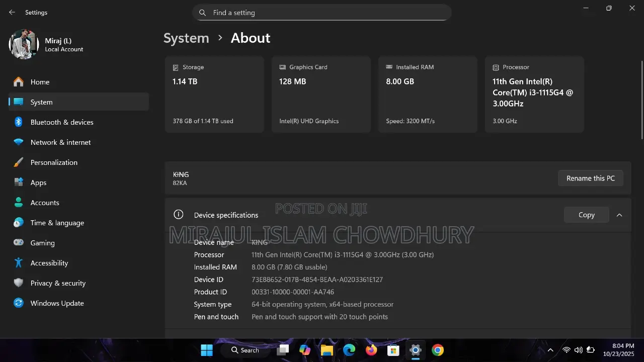644x362 pixels.
Task: Open the info icon beside Device specifications
Action: [x=179, y=214]
